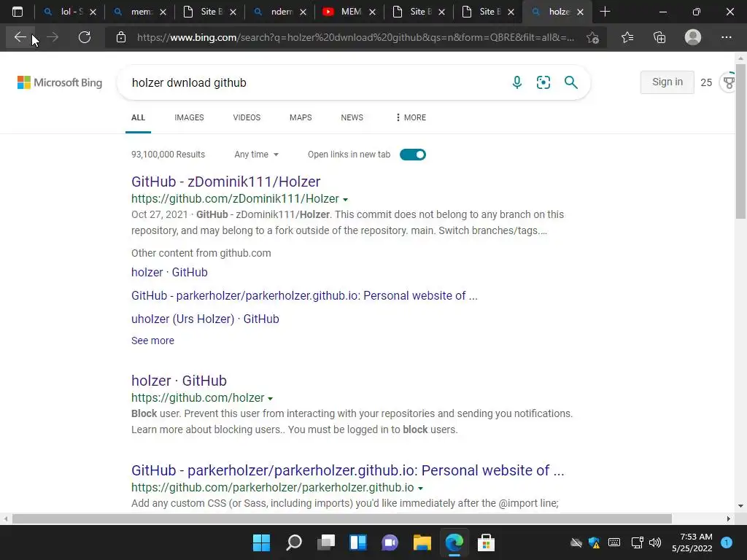
Task: Open Task View on taskbar
Action: (x=326, y=542)
